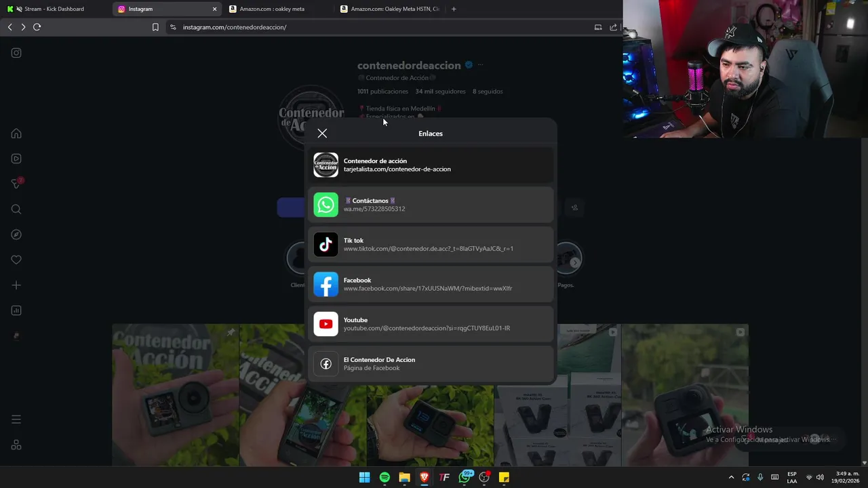Open File Explorer from the taskbar
The width and height of the screenshot is (868, 488).
click(x=404, y=477)
